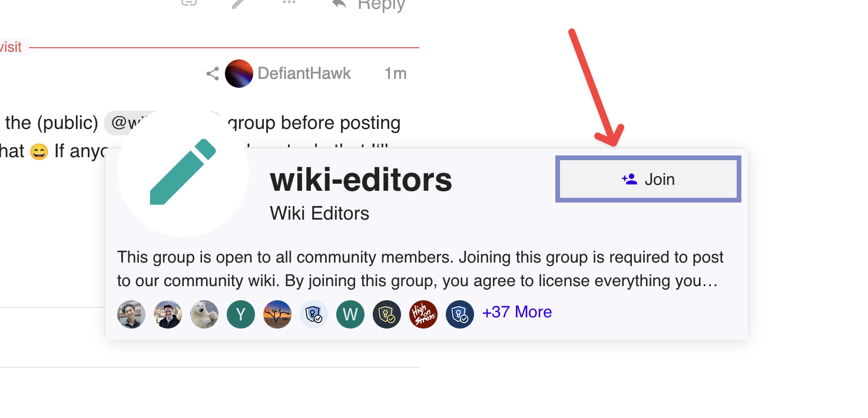Click the sunset tree member avatar
The height and width of the screenshot is (418, 868).
tap(277, 314)
